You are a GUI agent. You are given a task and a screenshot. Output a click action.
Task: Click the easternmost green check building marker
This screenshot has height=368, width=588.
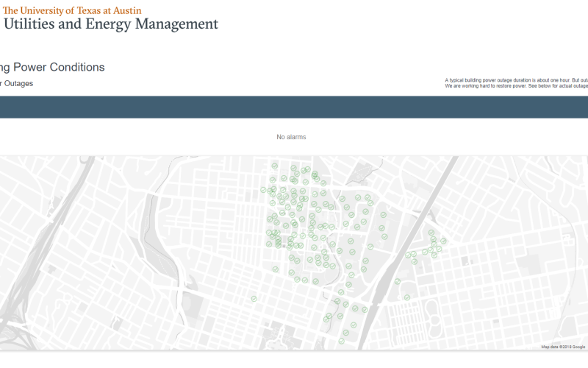[x=444, y=241]
